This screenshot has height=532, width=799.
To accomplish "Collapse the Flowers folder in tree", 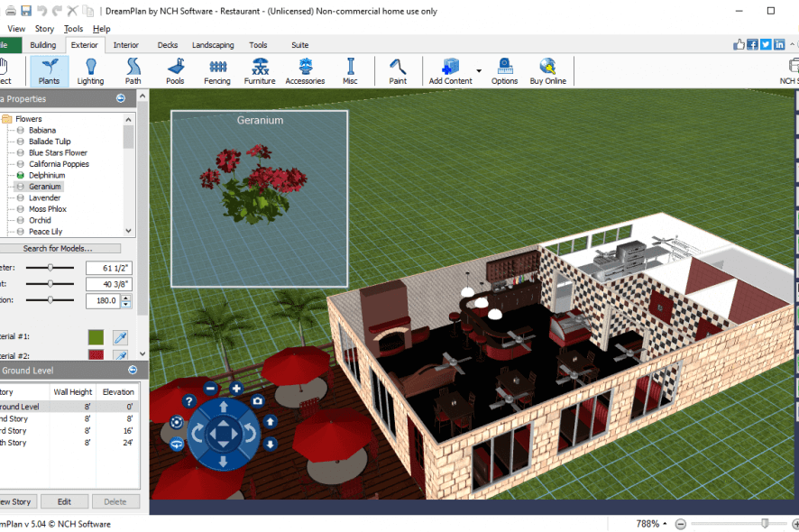I will point(6,119).
